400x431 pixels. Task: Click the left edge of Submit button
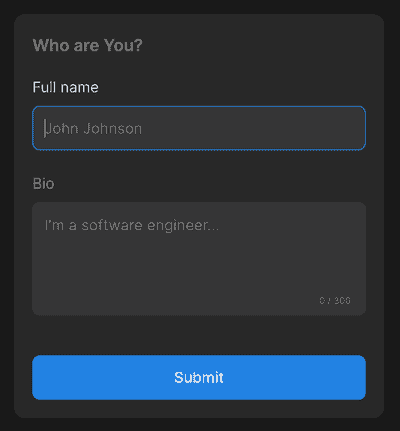(x=42, y=377)
